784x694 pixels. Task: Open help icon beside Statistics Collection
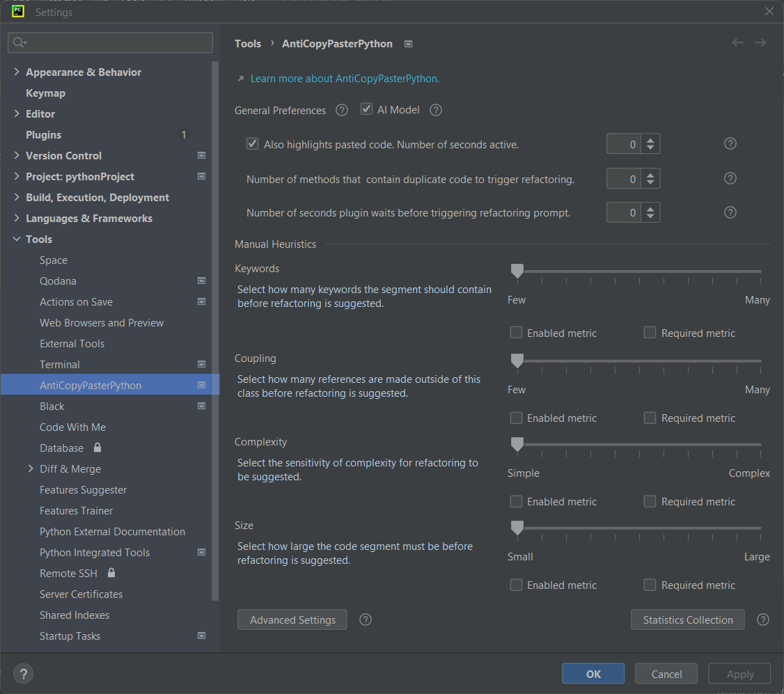tap(763, 620)
